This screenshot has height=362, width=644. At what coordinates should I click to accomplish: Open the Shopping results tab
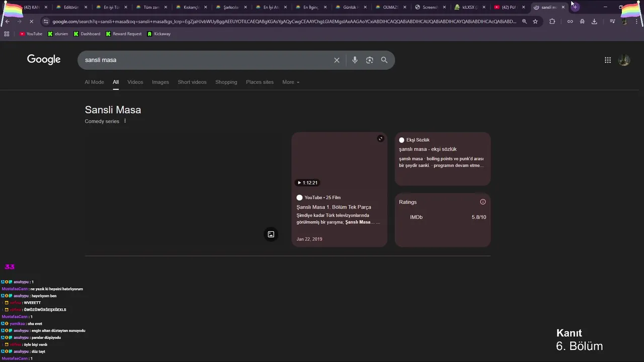[226, 82]
